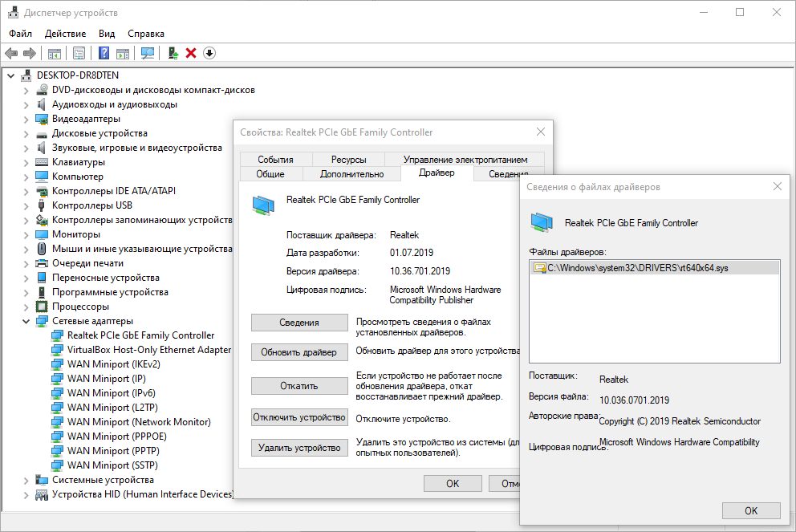Expand Программные устройства node arrow

click(x=26, y=292)
